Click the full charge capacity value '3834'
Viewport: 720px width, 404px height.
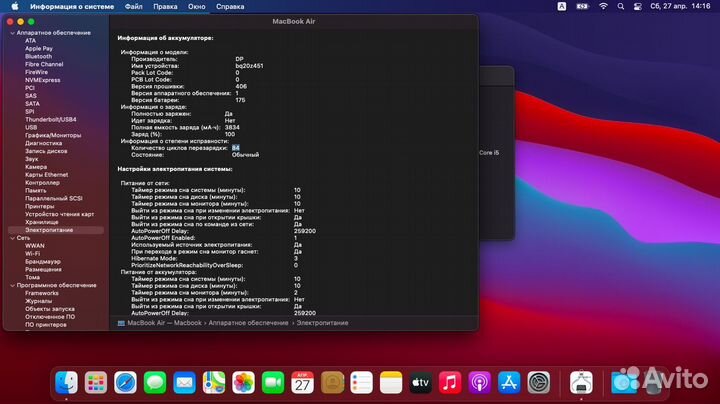tap(232, 128)
